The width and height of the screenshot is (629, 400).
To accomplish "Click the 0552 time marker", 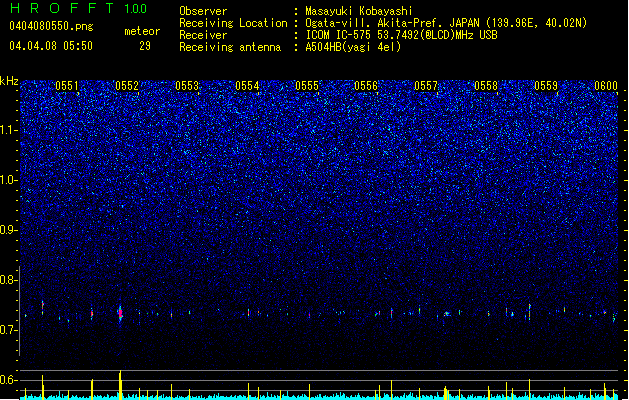I will (127, 86).
